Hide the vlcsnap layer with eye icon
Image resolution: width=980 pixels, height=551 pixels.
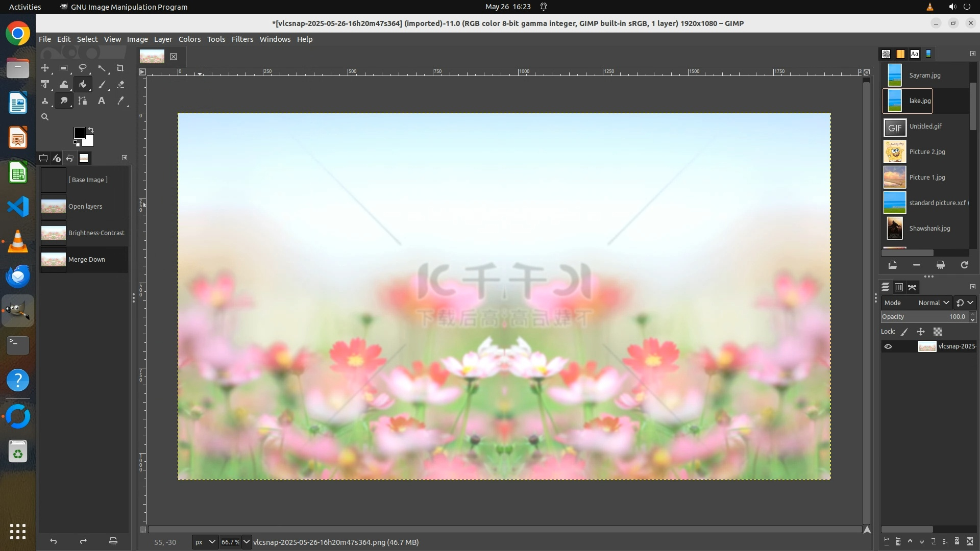pos(888,346)
